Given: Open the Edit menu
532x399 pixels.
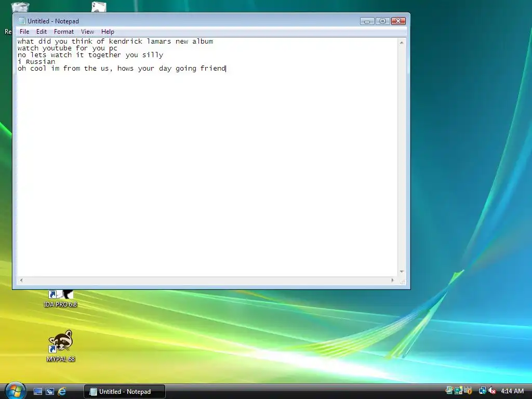Looking at the screenshot, I should coord(42,32).
